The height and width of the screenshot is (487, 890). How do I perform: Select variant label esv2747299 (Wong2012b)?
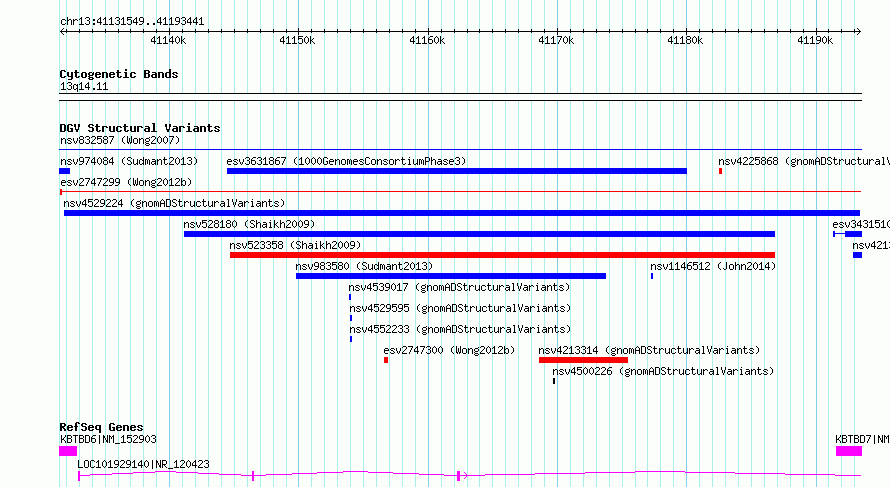pyautogui.click(x=126, y=182)
